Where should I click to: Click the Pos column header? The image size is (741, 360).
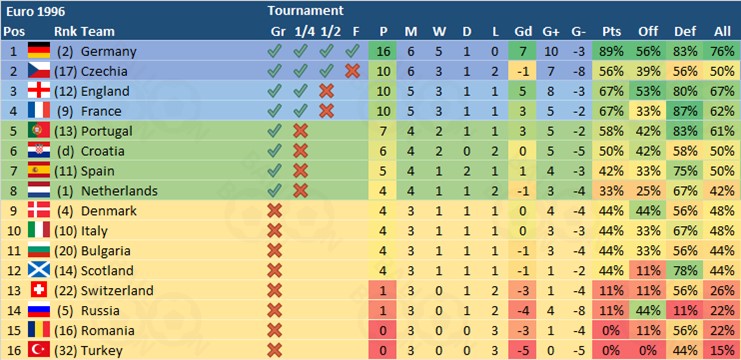click(x=14, y=32)
